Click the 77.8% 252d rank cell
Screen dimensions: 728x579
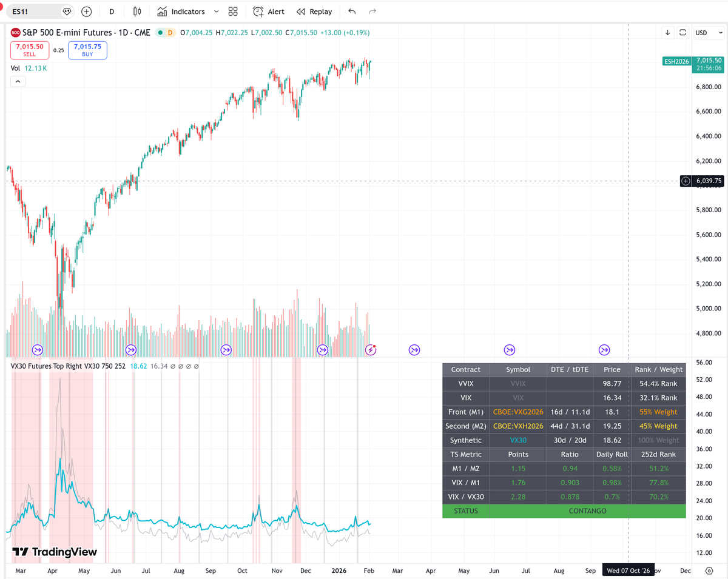point(658,483)
